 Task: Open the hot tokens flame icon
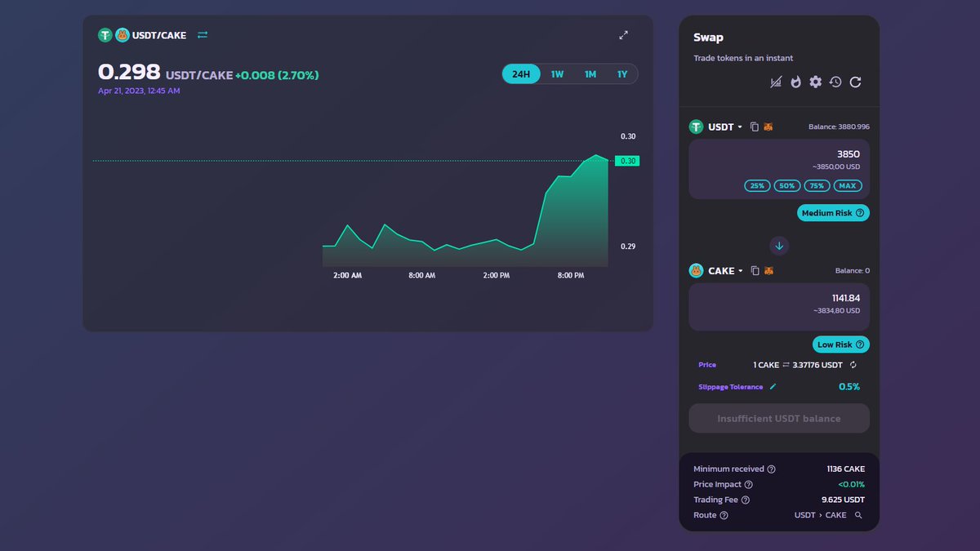pyautogui.click(x=795, y=82)
